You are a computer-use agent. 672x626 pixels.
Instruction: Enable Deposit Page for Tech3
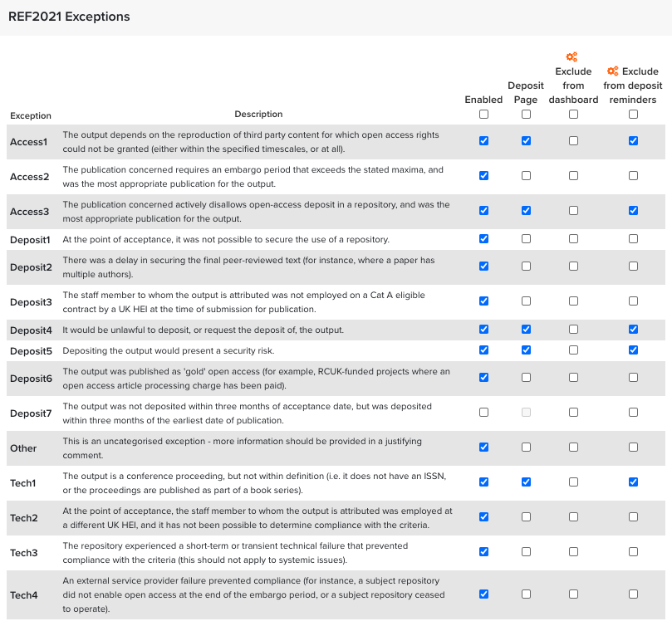pyautogui.click(x=526, y=552)
